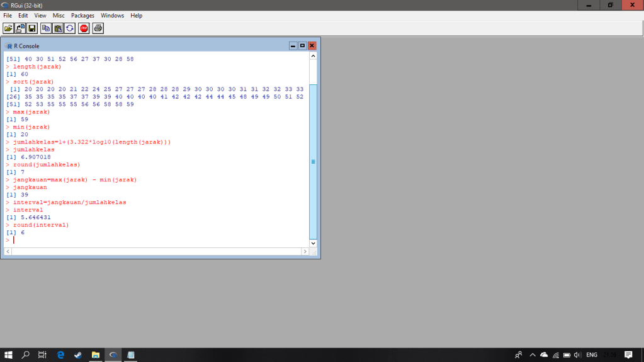Click the console horizontal scrollbar right arrow
Viewport: 644px width, 362px height.
(305, 251)
